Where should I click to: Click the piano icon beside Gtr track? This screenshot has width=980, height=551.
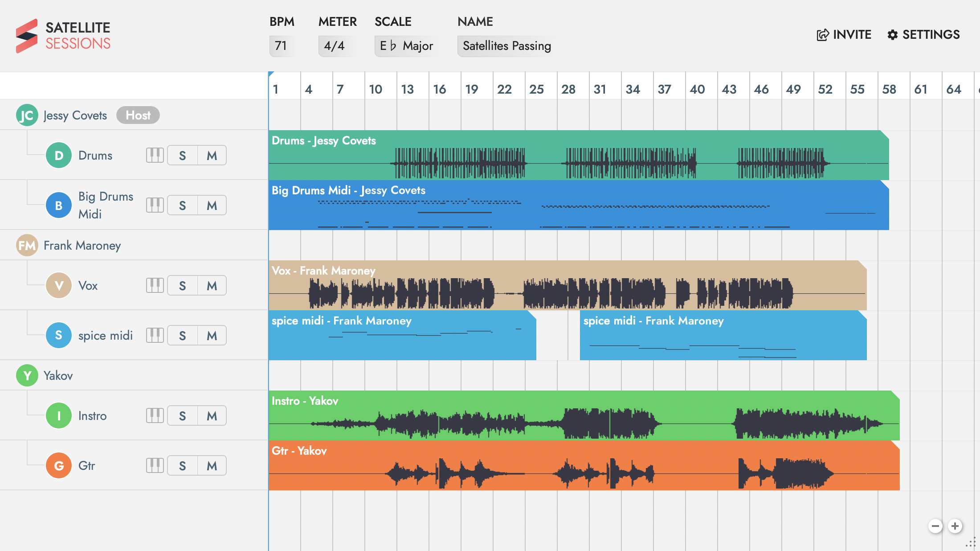point(155,465)
